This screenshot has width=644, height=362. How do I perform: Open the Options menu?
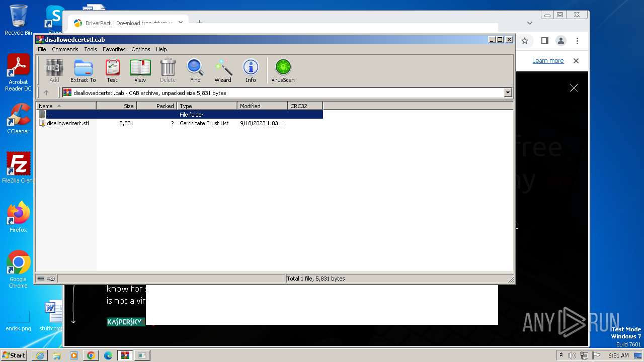tap(141, 49)
